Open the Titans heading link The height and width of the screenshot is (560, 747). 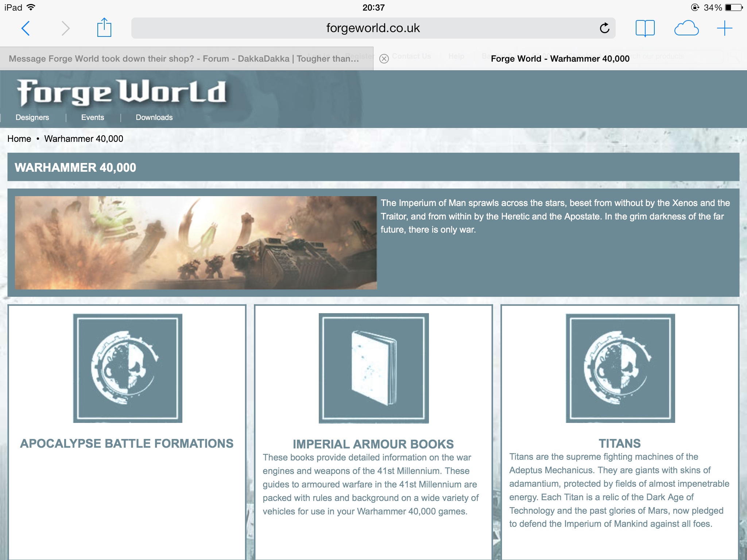620,443
